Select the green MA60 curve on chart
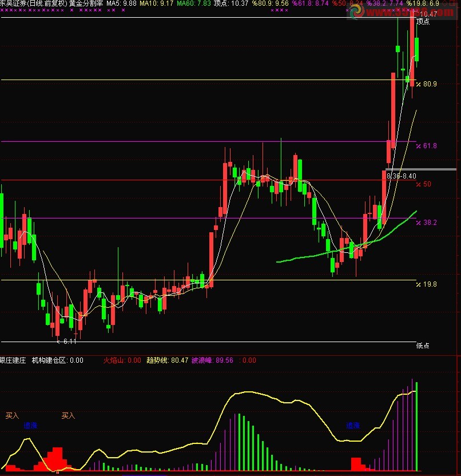461x476 pixels. pyautogui.click(x=346, y=248)
